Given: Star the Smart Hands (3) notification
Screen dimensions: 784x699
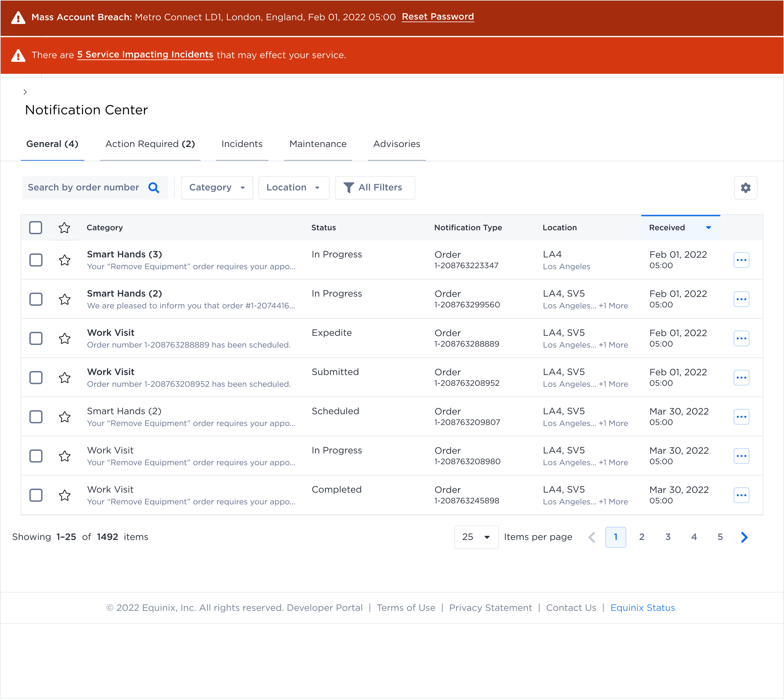Looking at the screenshot, I should coord(65,260).
